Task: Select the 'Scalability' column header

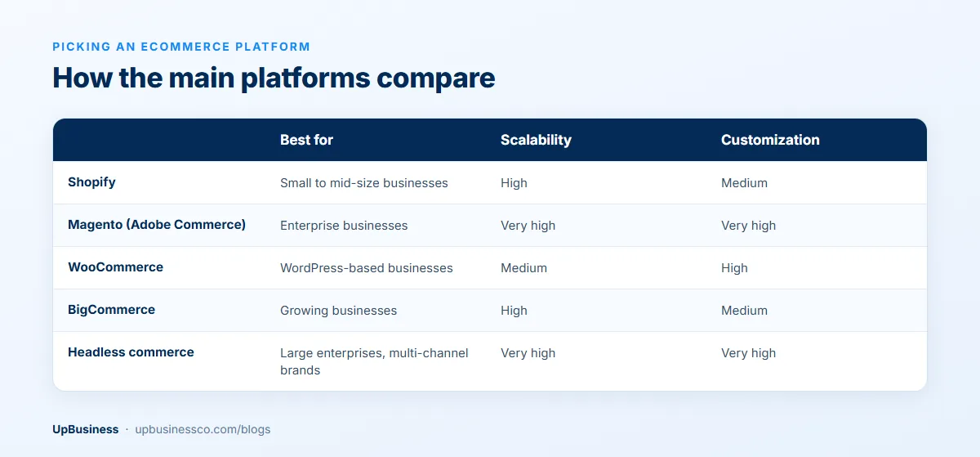Action: pyautogui.click(x=536, y=140)
